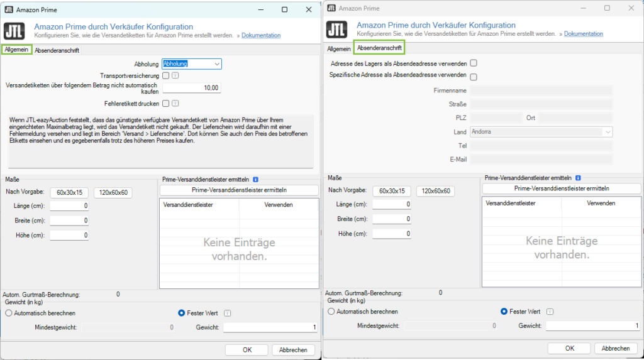Click 60x30x15 preset in left window
The height and width of the screenshot is (360, 644).
tap(69, 192)
